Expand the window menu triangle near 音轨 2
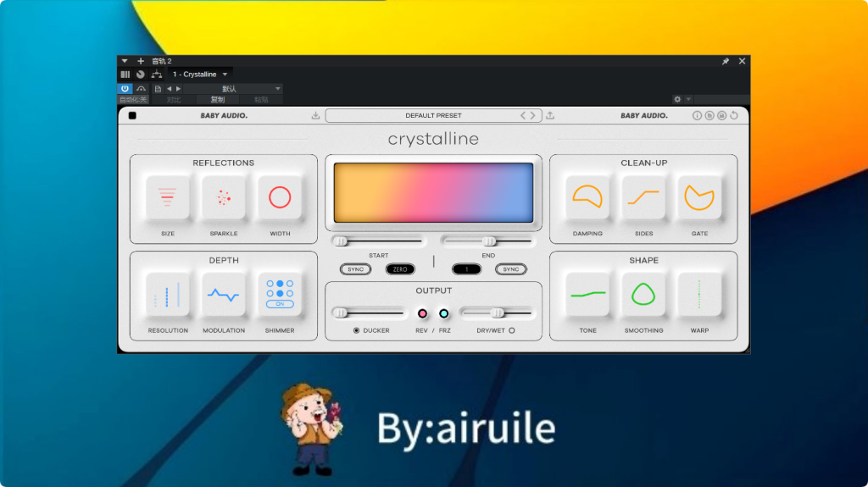The height and width of the screenshot is (487, 868). pyautogui.click(x=125, y=61)
